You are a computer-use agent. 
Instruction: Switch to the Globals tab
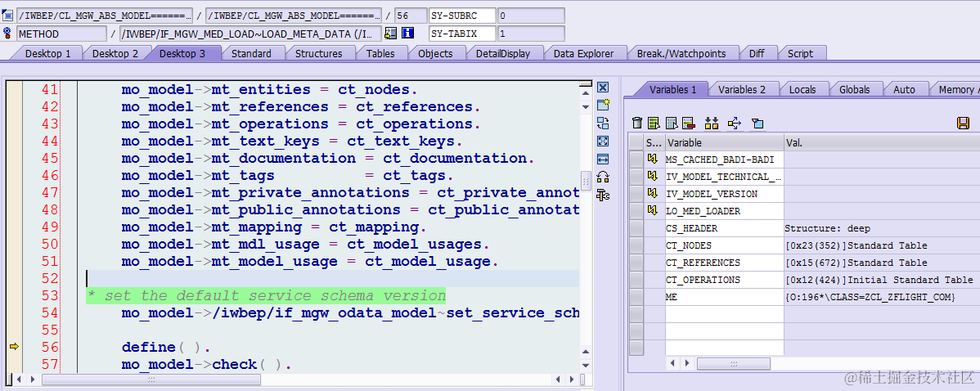click(855, 90)
